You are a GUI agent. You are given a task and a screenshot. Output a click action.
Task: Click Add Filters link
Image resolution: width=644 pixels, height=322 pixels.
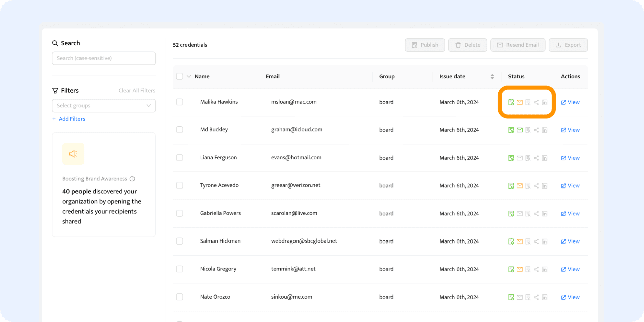72,119
